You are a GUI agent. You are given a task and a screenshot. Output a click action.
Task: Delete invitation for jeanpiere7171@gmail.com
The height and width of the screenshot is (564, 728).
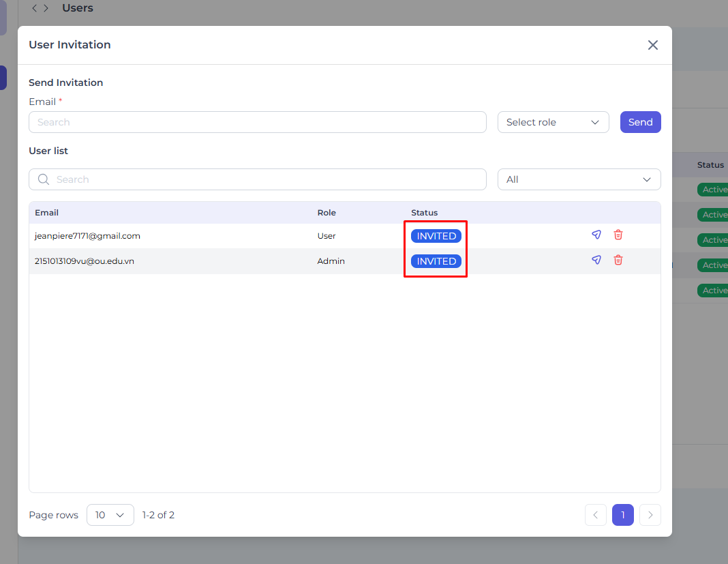tap(618, 235)
